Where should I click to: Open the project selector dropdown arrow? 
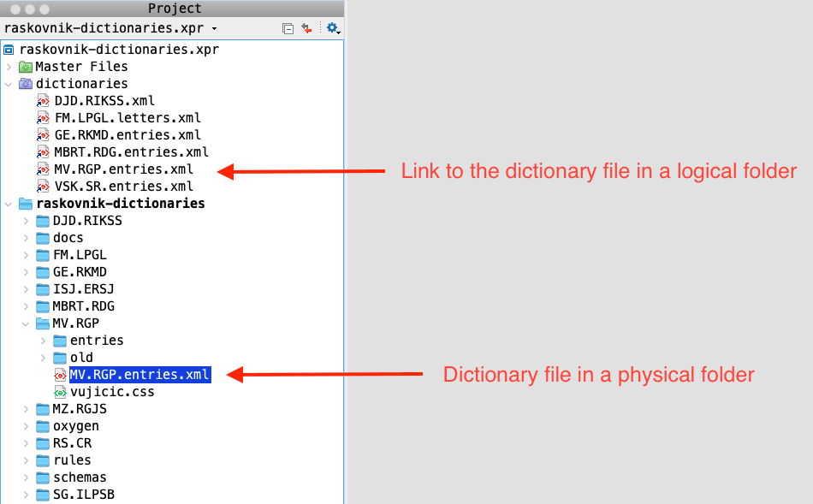pyautogui.click(x=214, y=29)
